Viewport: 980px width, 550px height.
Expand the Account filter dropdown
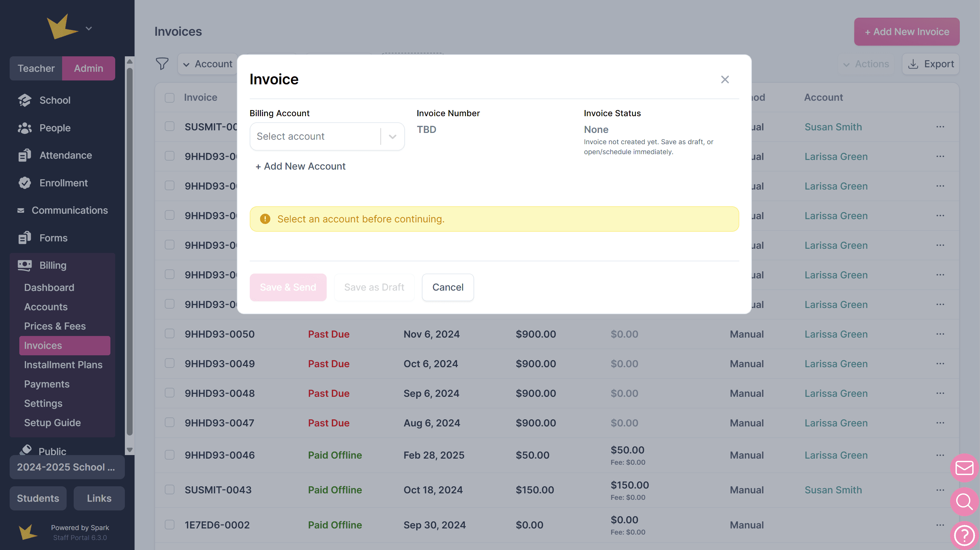tap(208, 64)
